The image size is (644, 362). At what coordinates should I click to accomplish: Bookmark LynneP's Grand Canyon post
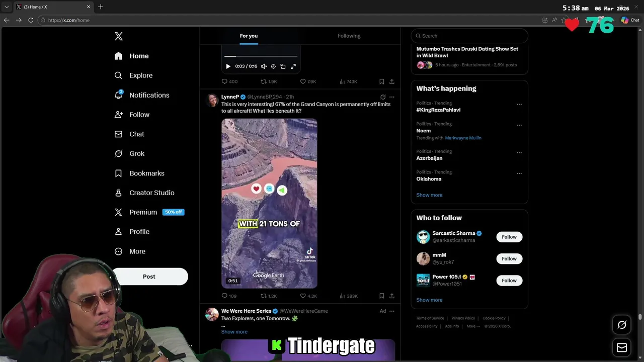pos(381,296)
